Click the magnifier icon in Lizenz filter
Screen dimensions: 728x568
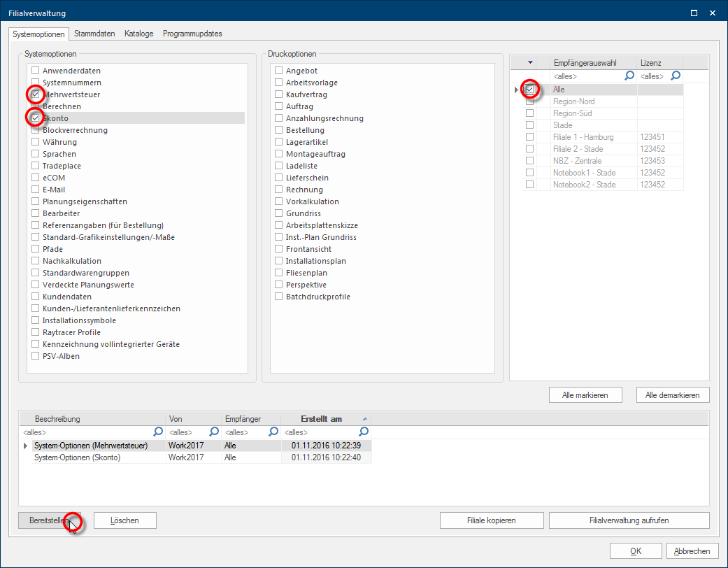point(676,76)
